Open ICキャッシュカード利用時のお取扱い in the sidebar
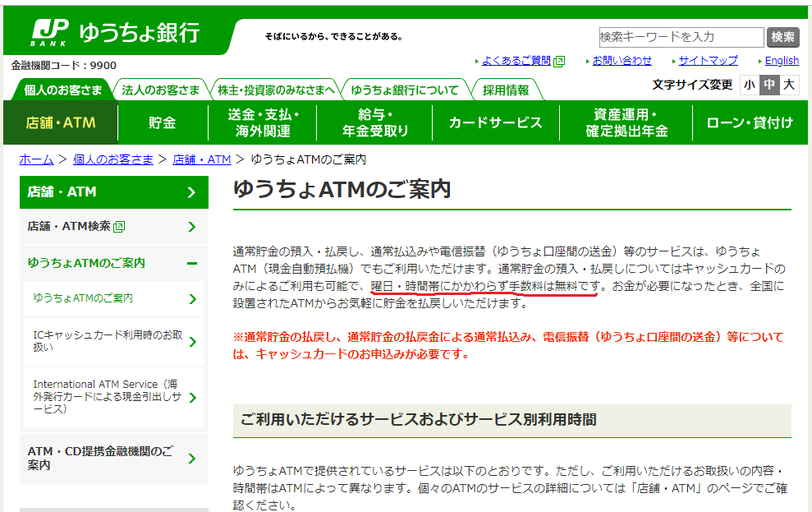This screenshot has height=512, width=812. tap(114, 342)
